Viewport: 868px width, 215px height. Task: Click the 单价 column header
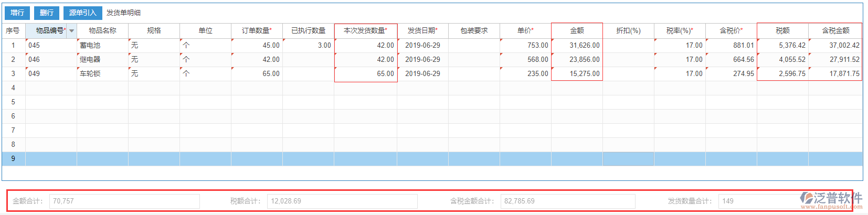tap(525, 31)
